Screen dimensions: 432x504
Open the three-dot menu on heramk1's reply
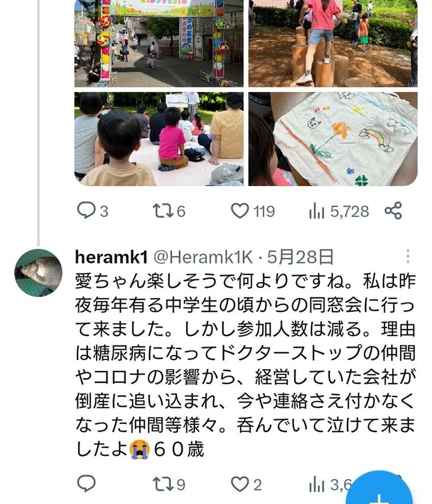click(x=408, y=256)
